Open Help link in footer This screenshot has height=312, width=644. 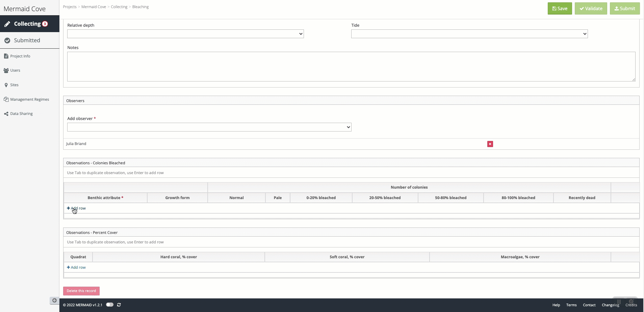click(x=556, y=305)
